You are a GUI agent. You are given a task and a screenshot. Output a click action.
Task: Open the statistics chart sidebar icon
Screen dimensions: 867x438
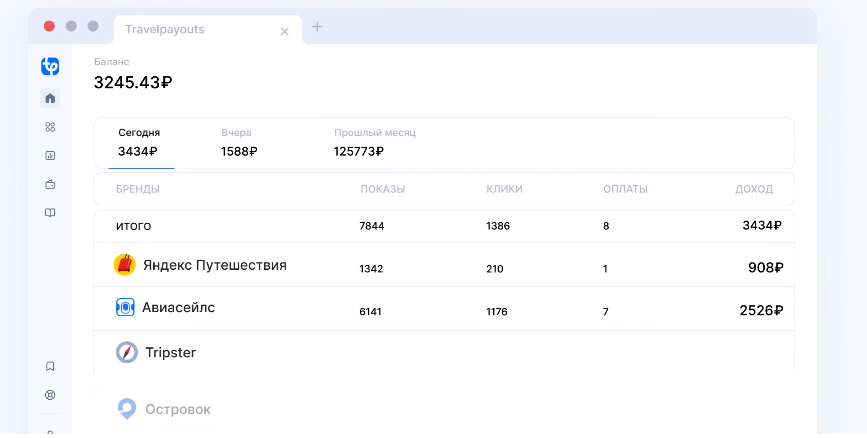50,156
